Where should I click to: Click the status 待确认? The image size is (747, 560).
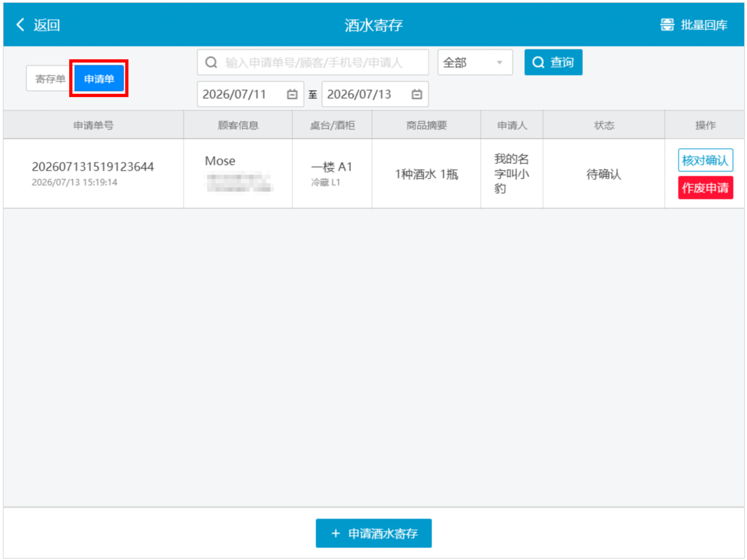pyautogui.click(x=604, y=174)
